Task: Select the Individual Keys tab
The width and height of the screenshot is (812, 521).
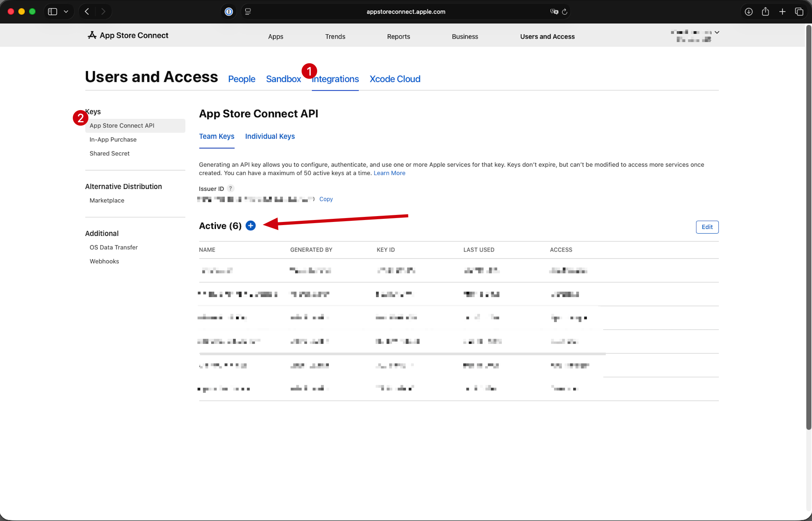Action: (270, 136)
